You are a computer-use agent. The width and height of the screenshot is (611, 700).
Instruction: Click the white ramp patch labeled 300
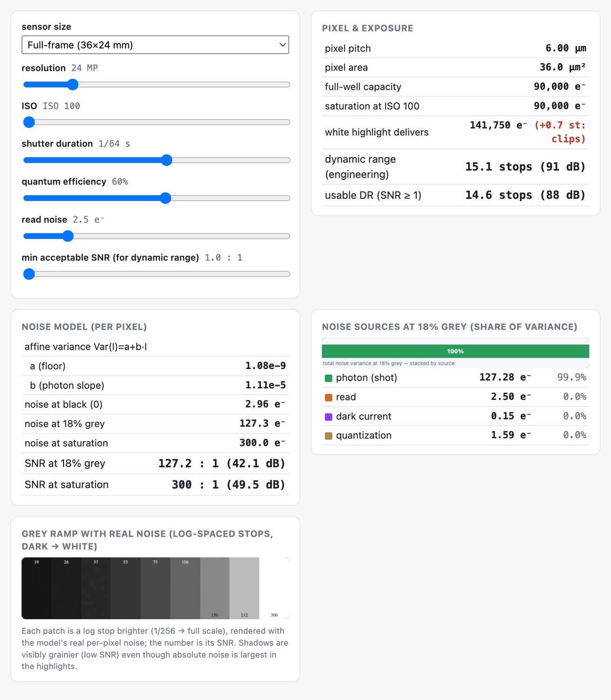tap(274, 588)
